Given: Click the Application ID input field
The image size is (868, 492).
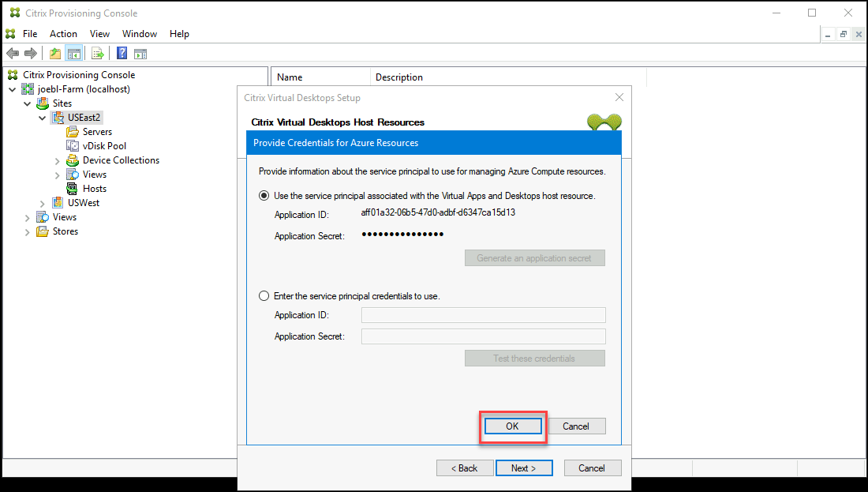Looking at the screenshot, I should [483, 314].
